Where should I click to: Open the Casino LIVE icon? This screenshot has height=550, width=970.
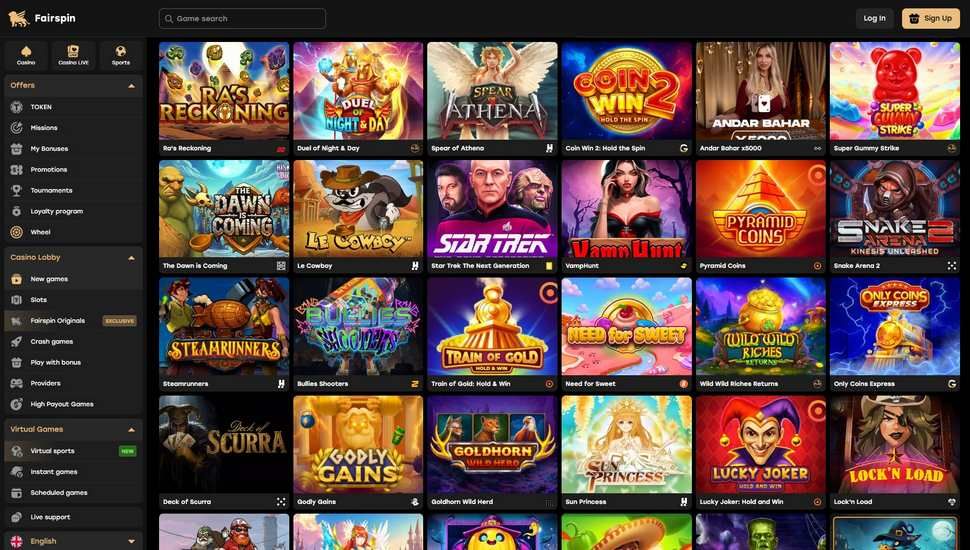point(73,51)
